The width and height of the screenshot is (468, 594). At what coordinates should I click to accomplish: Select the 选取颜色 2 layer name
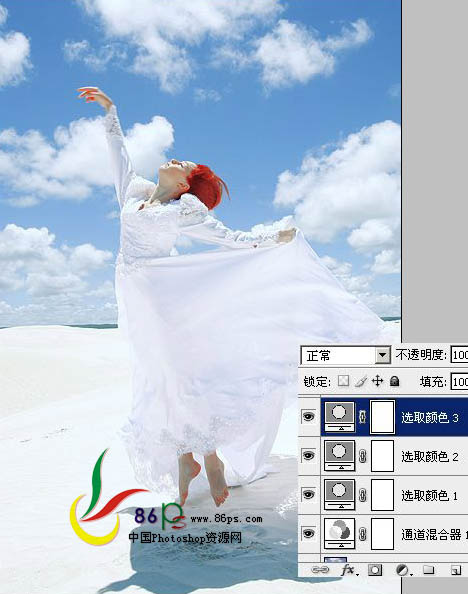(430, 456)
